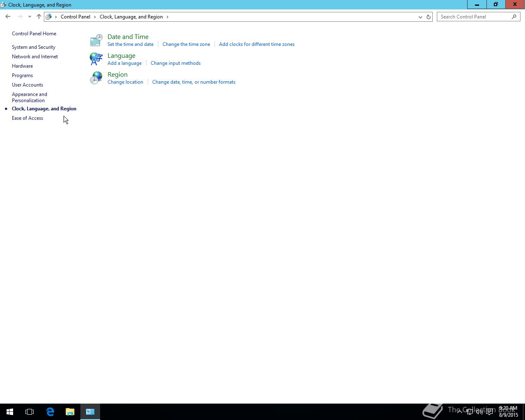Open the Region globe icon
Image resolution: width=525 pixels, height=420 pixels.
click(x=96, y=78)
